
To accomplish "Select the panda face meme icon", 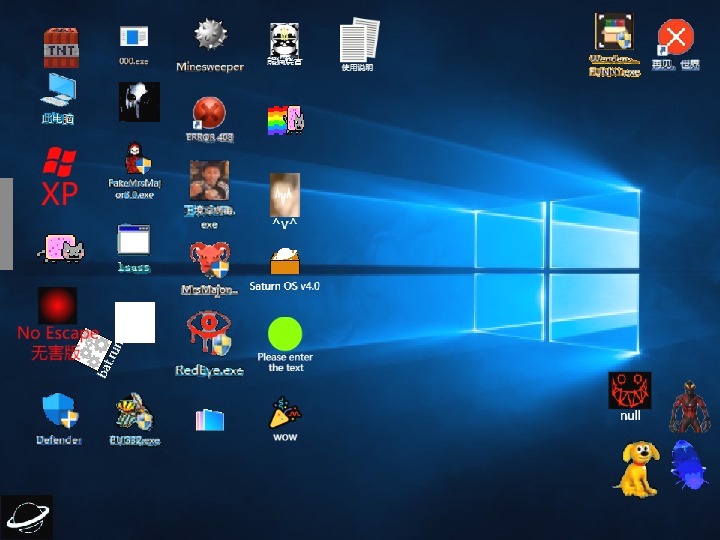I will 284,40.
